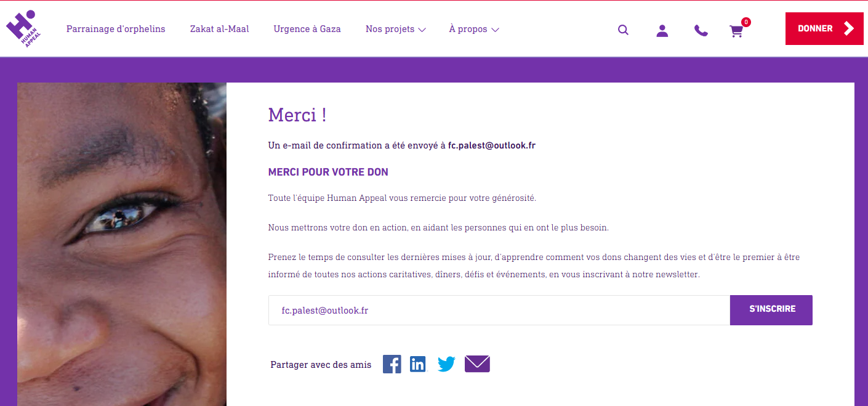This screenshot has height=406, width=868.
Task: Share by email envelope icon
Action: click(x=477, y=364)
